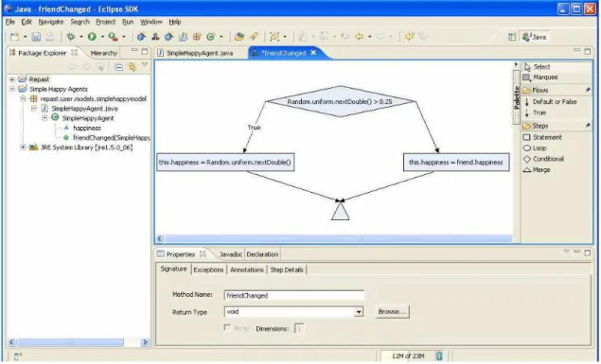
Task: Close the friendChanged editor tab
Action: pos(313,53)
